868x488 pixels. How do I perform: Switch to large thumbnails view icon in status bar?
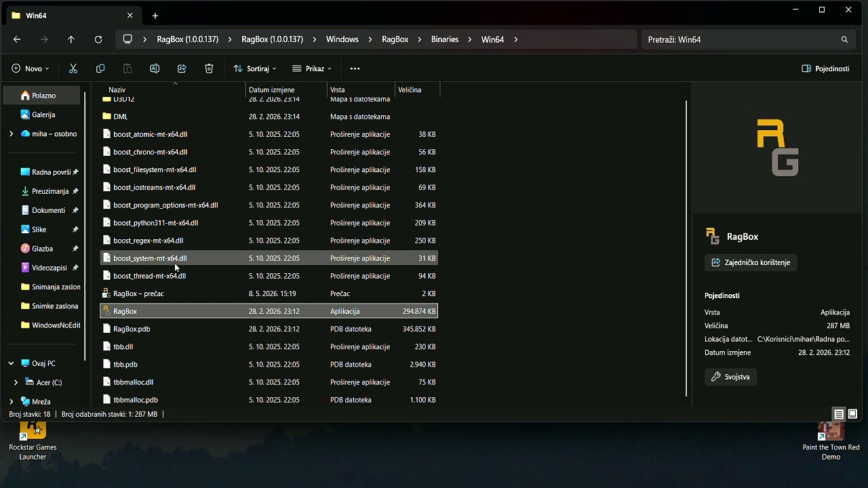coord(852,414)
